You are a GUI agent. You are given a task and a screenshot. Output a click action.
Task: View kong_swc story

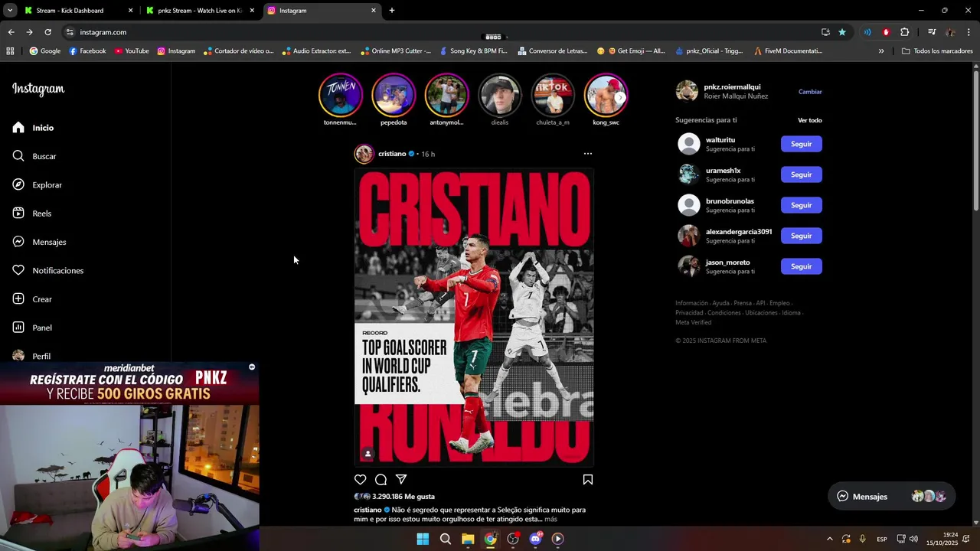pyautogui.click(x=606, y=95)
